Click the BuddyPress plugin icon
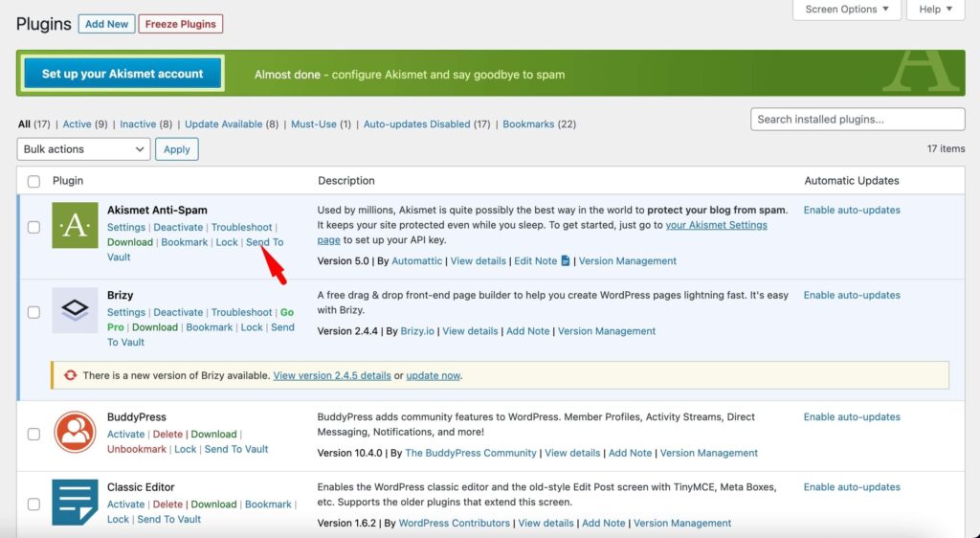 point(75,433)
